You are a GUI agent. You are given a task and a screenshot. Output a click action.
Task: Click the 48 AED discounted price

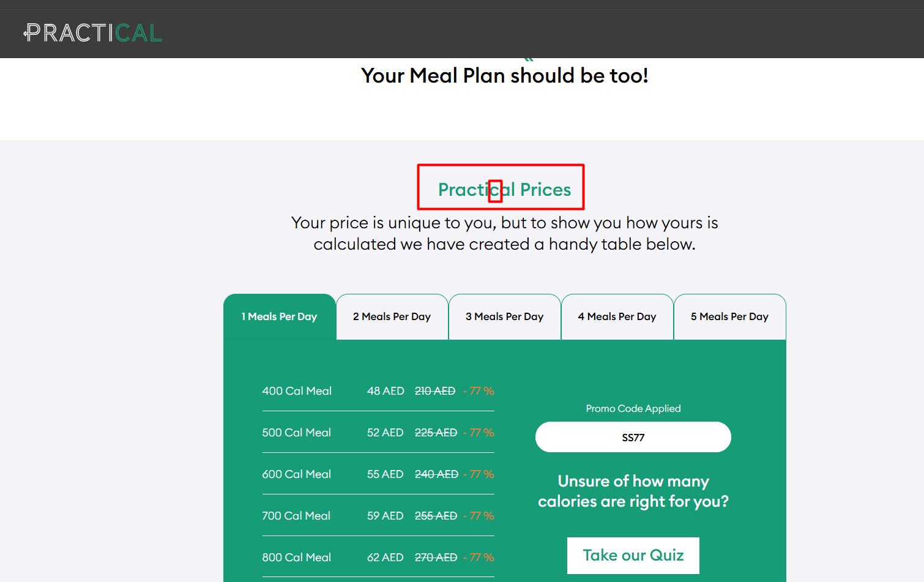coord(386,391)
